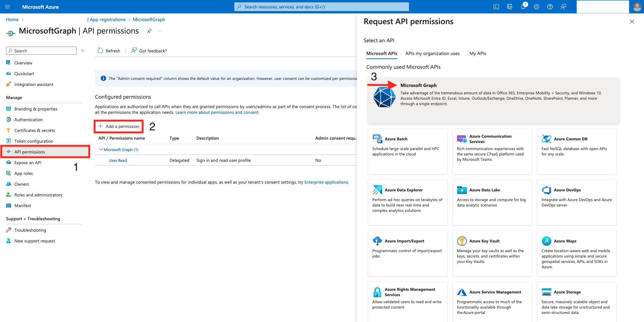644x322 pixels.
Task: Open the User.Read permission details
Action: pyautogui.click(x=118, y=160)
